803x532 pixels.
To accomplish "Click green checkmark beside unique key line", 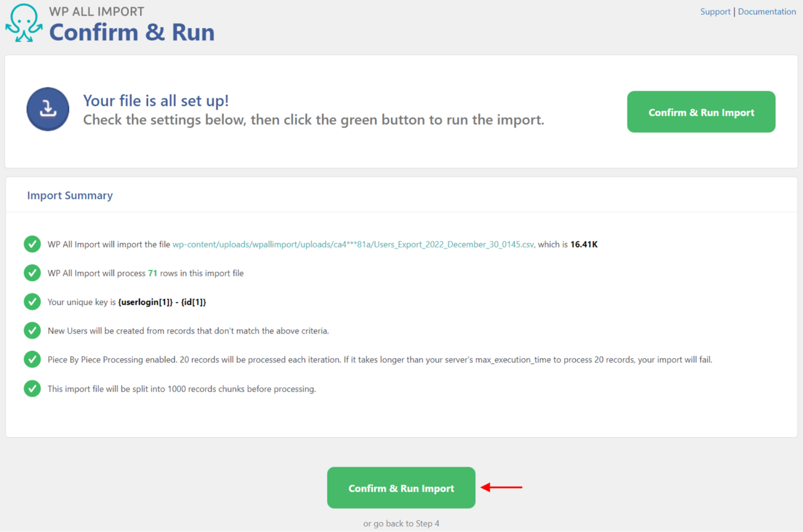I will tap(32, 302).
